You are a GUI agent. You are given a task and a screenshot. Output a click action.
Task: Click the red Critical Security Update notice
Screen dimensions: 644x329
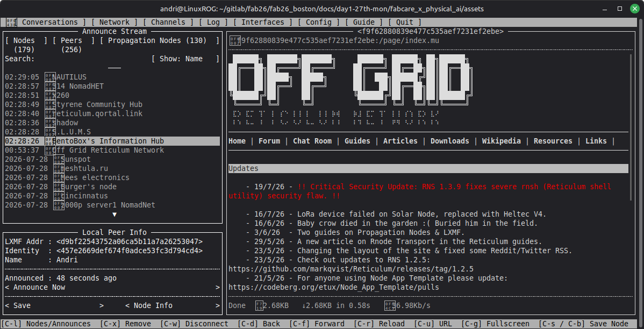coord(420,191)
